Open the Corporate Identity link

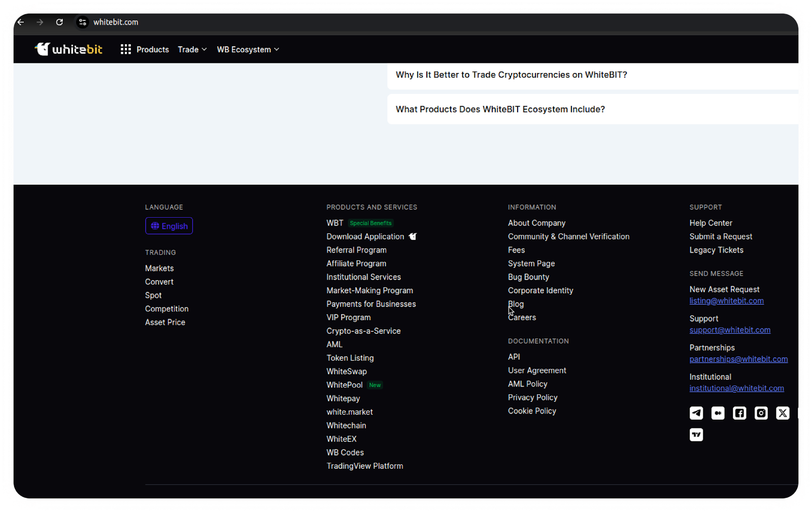(x=540, y=290)
